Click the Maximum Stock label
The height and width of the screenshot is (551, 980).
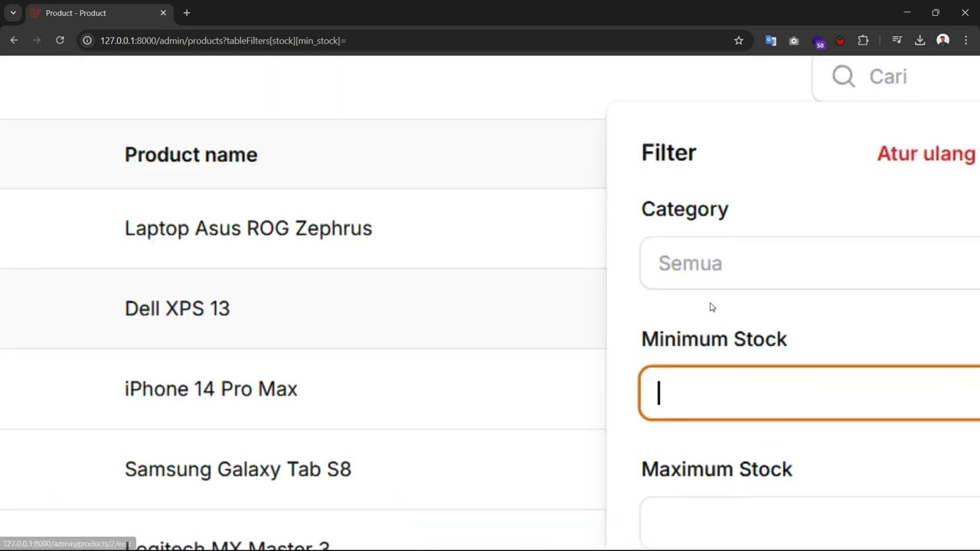(717, 469)
